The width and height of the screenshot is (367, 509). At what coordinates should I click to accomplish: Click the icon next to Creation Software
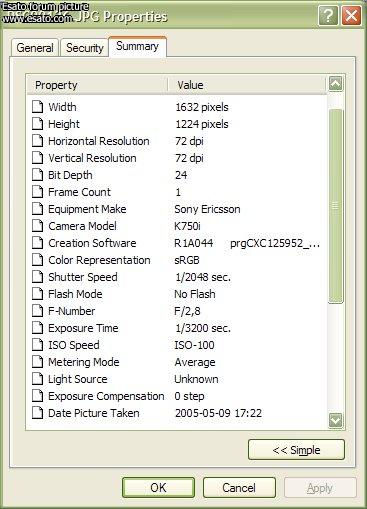pyautogui.click(x=37, y=243)
